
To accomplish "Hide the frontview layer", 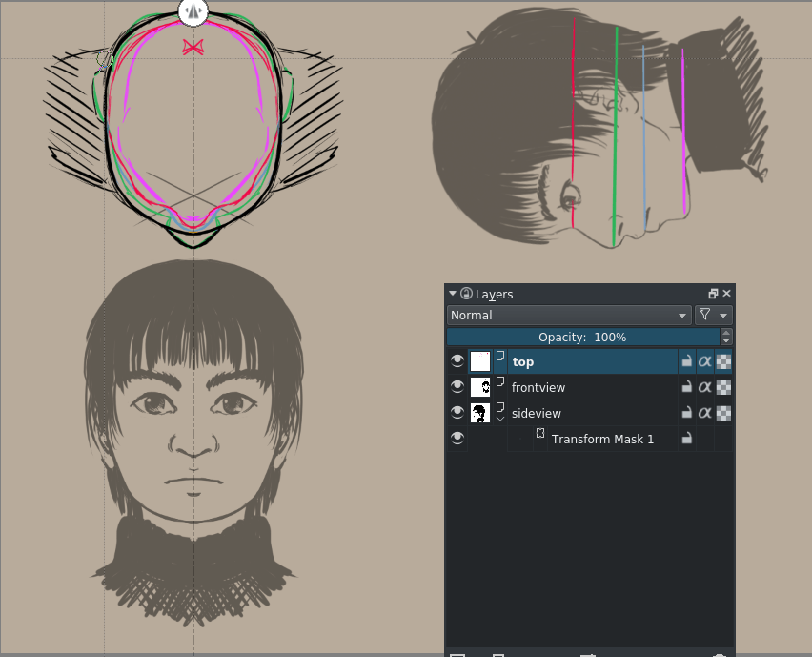I will point(457,387).
